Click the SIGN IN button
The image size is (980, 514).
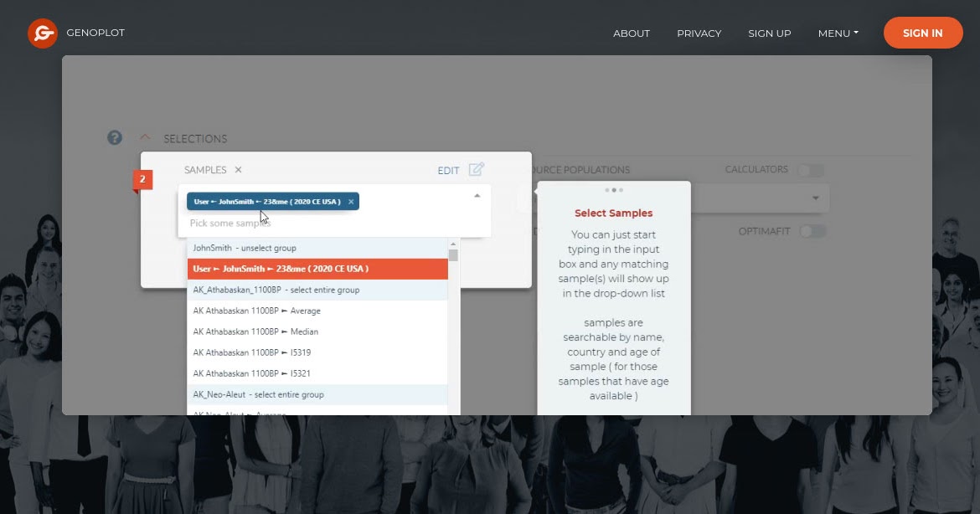tap(922, 33)
